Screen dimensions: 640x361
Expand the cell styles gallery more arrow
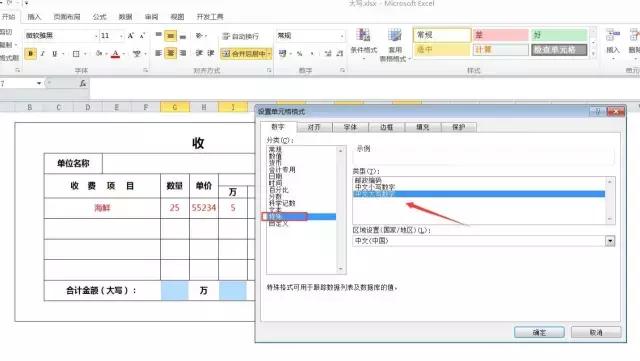pyautogui.click(x=593, y=53)
